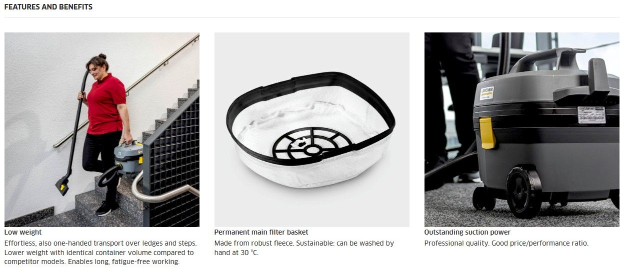The width and height of the screenshot is (644, 272).
Task: Open the vacuum on carpet photo
Action: pos(522,130)
